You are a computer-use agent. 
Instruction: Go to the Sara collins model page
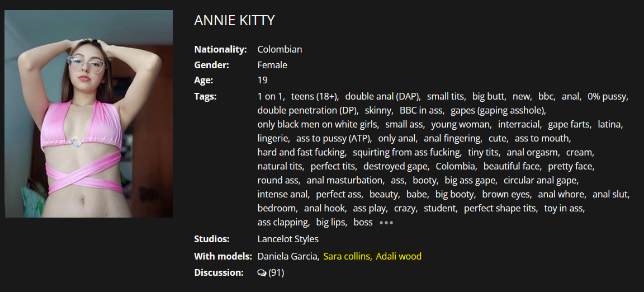[x=347, y=256]
